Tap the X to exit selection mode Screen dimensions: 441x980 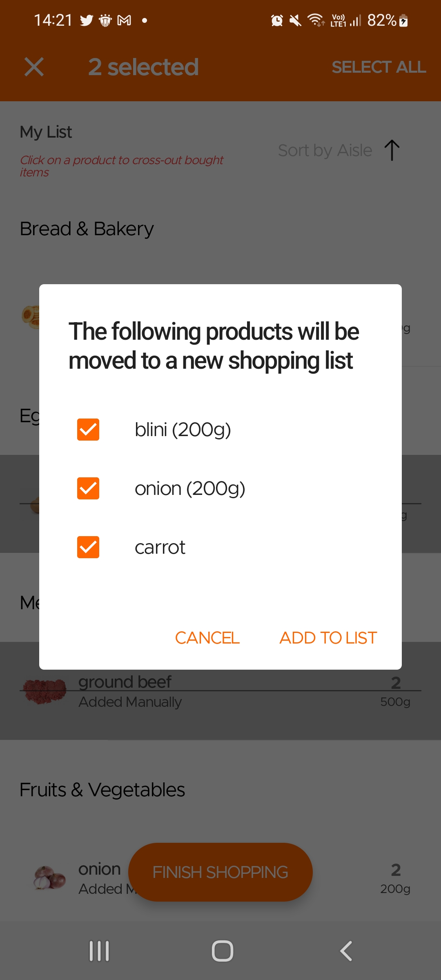(x=34, y=67)
